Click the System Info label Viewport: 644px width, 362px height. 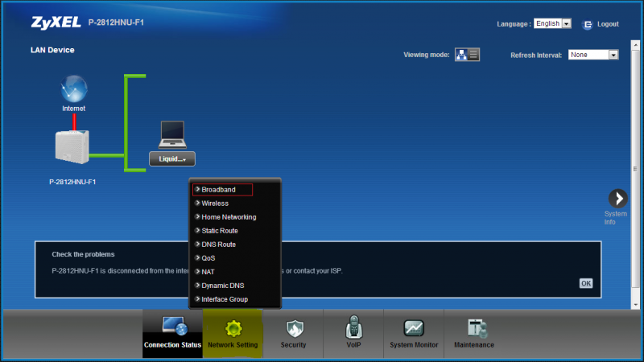point(615,218)
